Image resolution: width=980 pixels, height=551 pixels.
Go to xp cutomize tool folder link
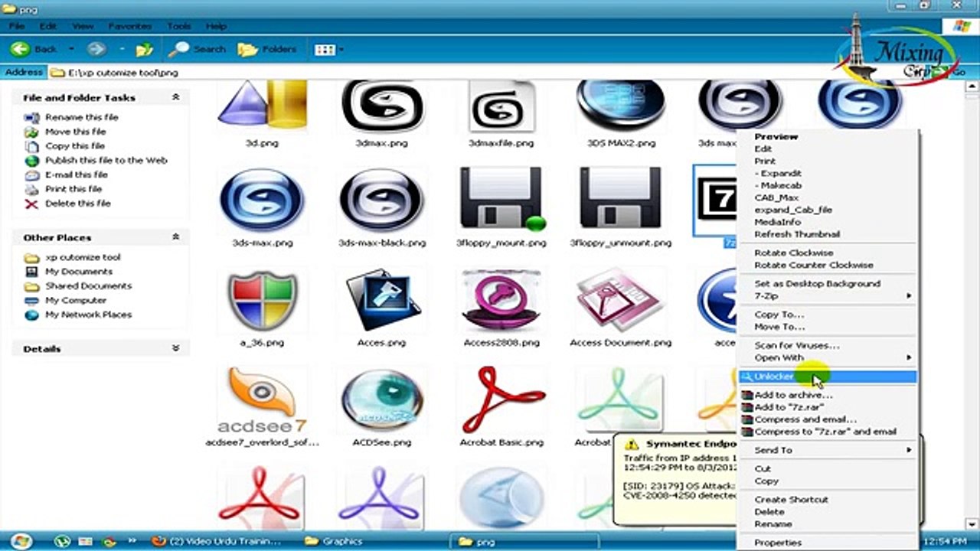(x=83, y=257)
